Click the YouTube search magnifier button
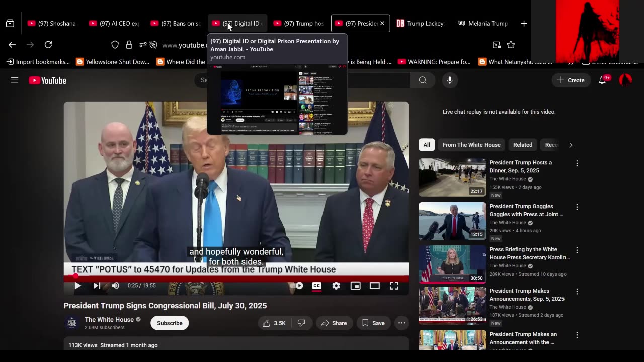The image size is (644, 362). coord(423,80)
